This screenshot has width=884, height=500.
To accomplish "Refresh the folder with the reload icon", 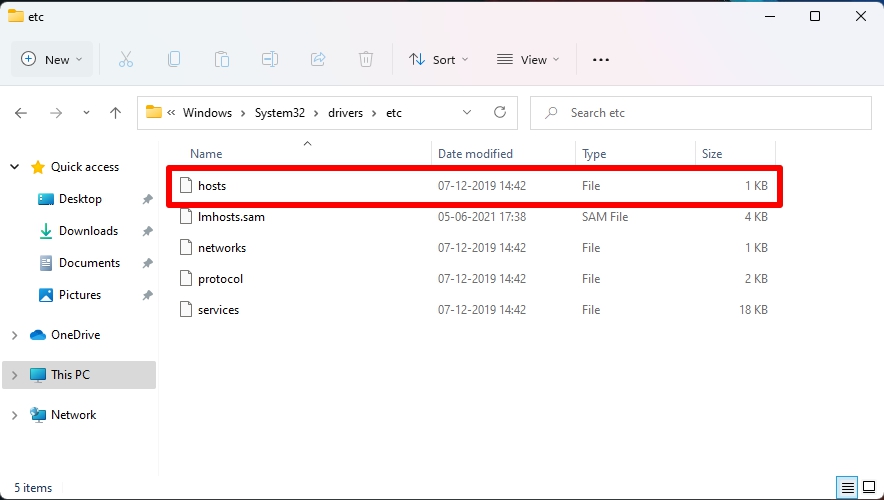I will click(x=500, y=112).
